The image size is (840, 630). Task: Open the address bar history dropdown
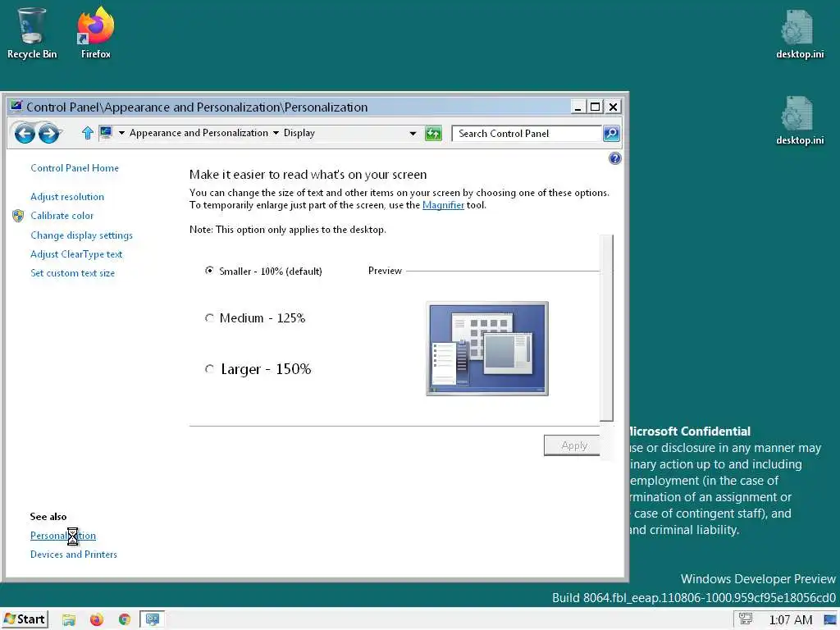[x=413, y=134]
